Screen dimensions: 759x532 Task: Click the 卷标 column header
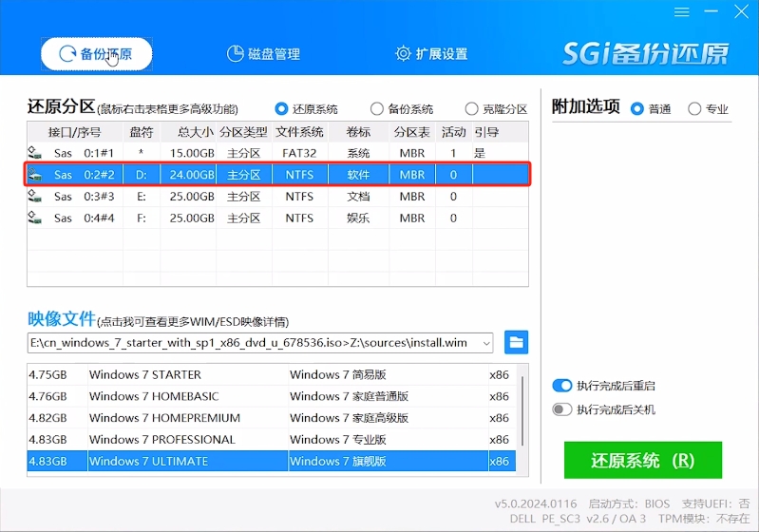[x=358, y=132]
